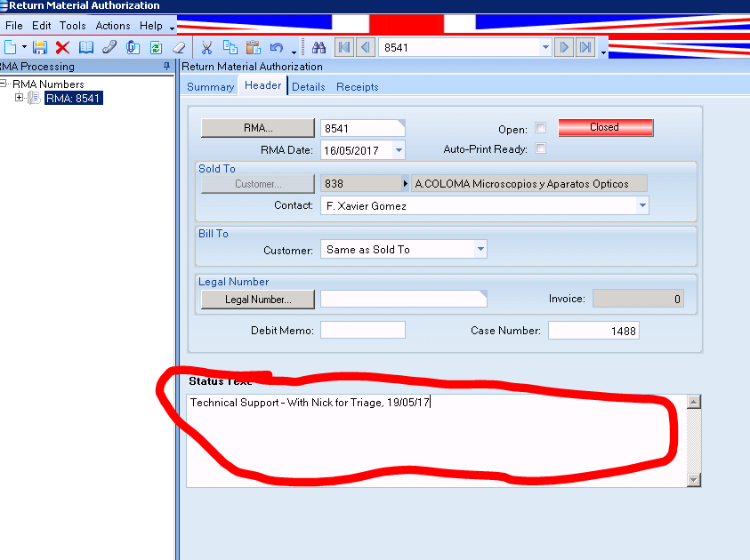750x560 pixels.
Task: Click Status Text scrollbar up arrow
Action: click(x=694, y=402)
